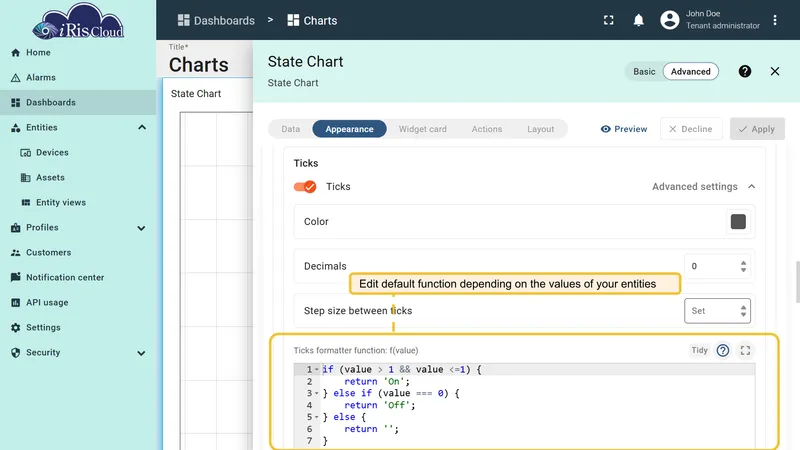Collapse the Entities section
The image size is (800, 450).
click(x=142, y=128)
